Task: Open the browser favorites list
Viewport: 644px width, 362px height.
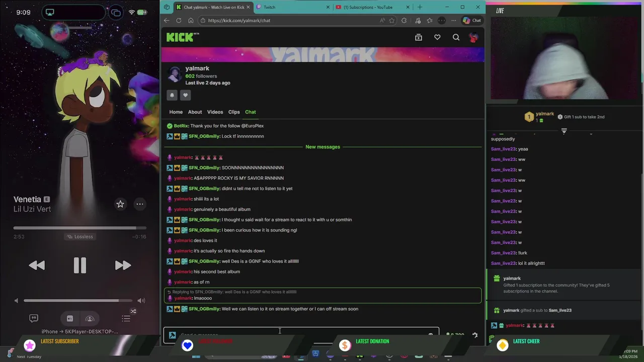Action: 429,21
